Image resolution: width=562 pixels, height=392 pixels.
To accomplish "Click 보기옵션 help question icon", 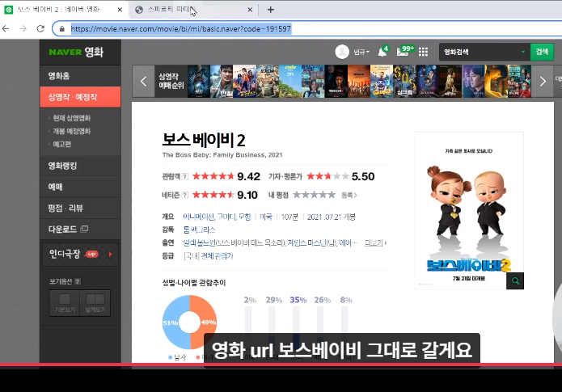I will 78,281.
